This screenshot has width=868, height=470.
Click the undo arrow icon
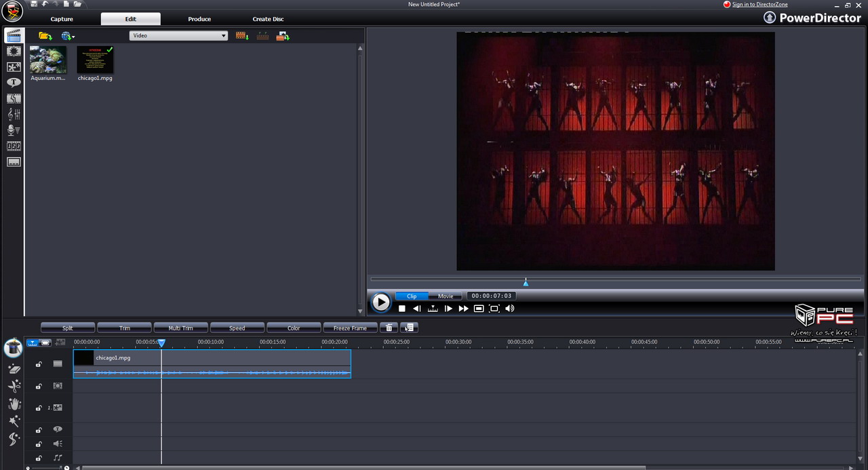(x=45, y=4)
